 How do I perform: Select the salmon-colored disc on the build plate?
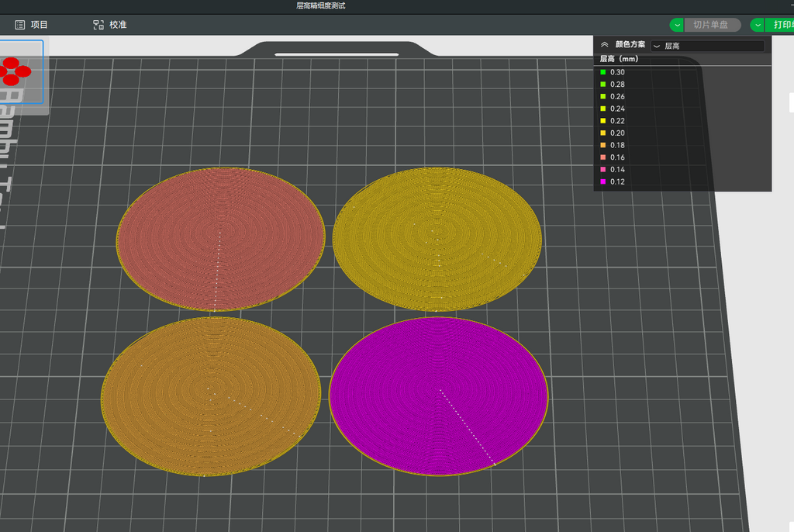click(220, 239)
